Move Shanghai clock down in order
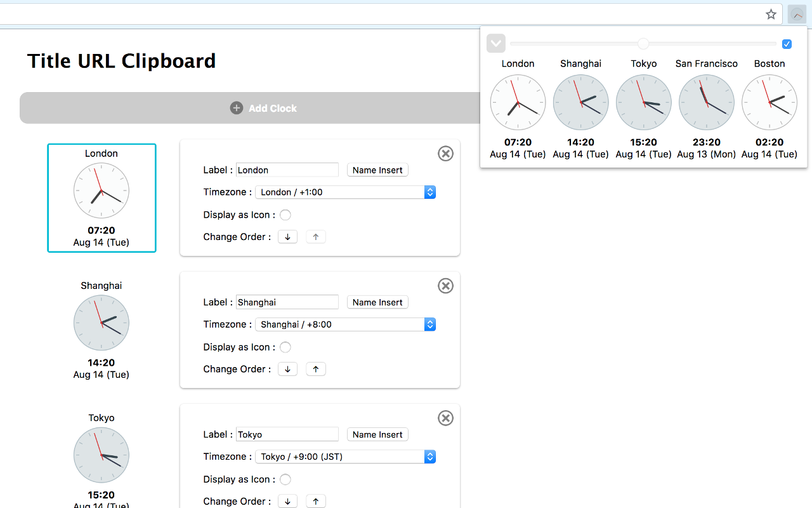The width and height of the screenshot is (812, 508). [287, 369]
